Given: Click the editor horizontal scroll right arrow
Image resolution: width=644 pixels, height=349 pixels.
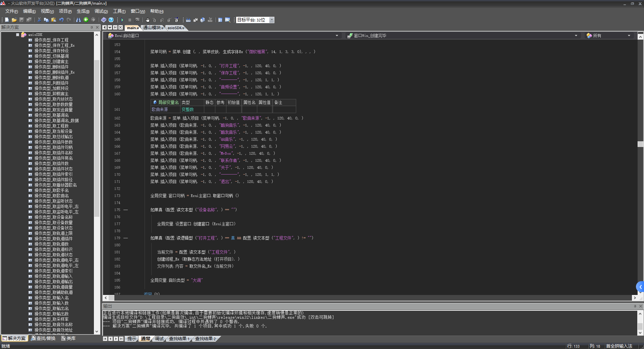Looking at the screenshot, I should 634,298.
